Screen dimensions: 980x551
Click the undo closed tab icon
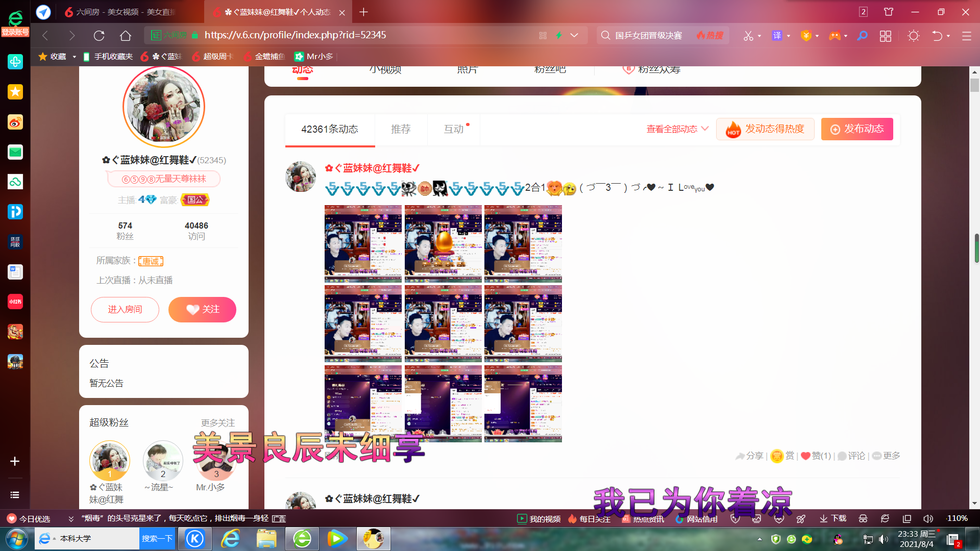937,36
